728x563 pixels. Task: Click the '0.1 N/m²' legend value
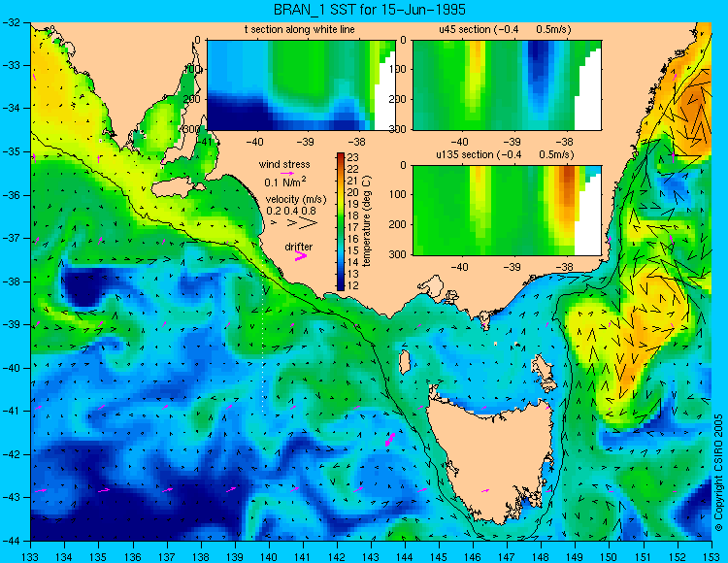(285, 182)
